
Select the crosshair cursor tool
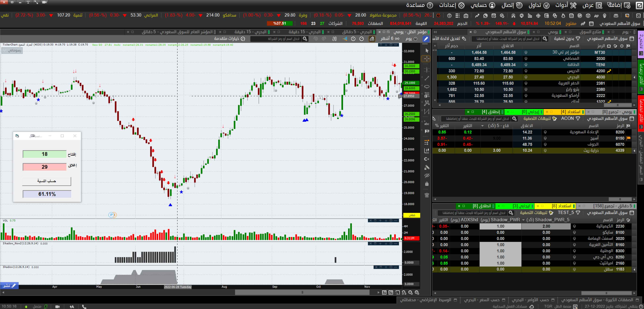pyautogui.click(x=426, y=59)
